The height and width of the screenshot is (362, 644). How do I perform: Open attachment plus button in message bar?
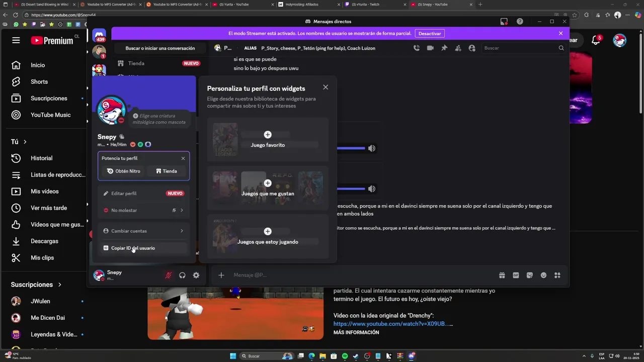tap(221, 275)
